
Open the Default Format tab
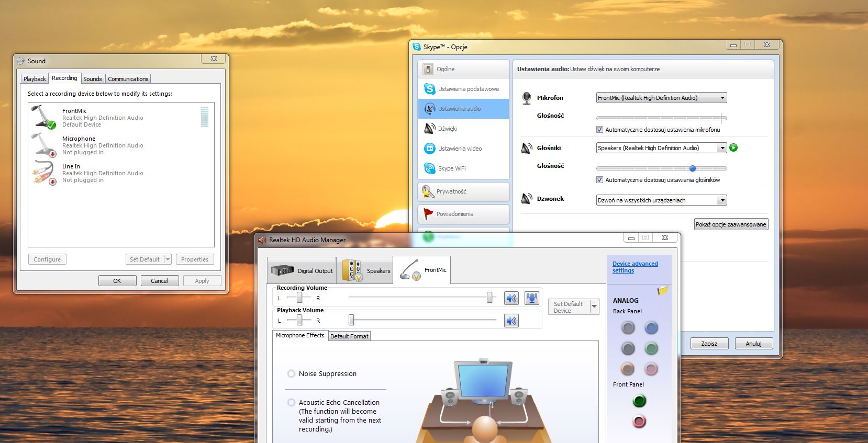coord(349,336)
